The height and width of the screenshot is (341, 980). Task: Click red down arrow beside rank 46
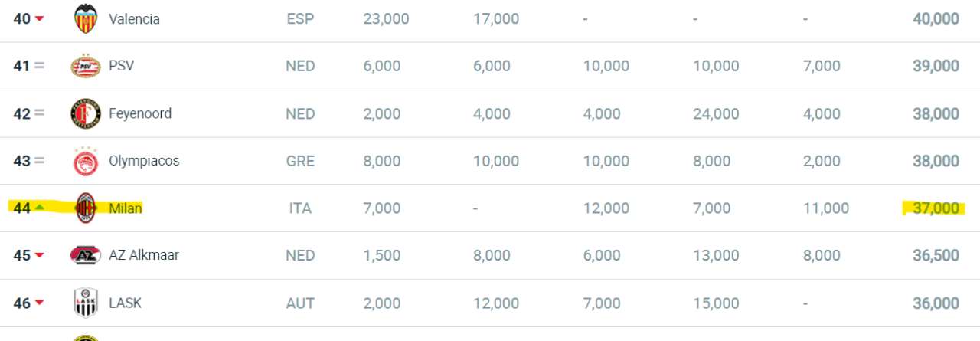39,303
